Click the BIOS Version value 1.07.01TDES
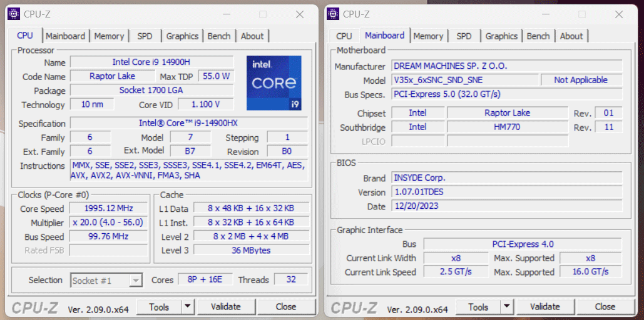Screen dimensions: 644x320 (x=507, y=192)
